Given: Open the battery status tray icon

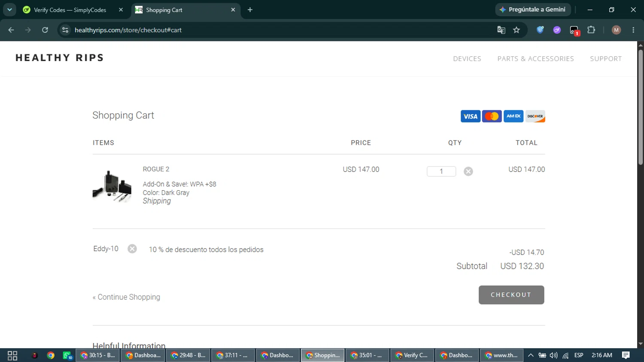Looking at the screenshot, I should pyautogui.click(x=542, y=356).
